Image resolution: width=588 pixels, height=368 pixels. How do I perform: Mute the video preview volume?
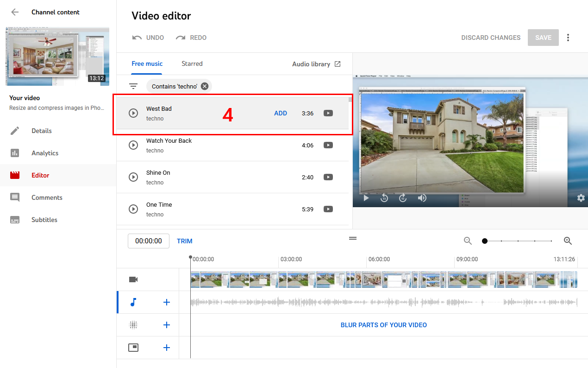pyautogui.click(x=422, y=198)
